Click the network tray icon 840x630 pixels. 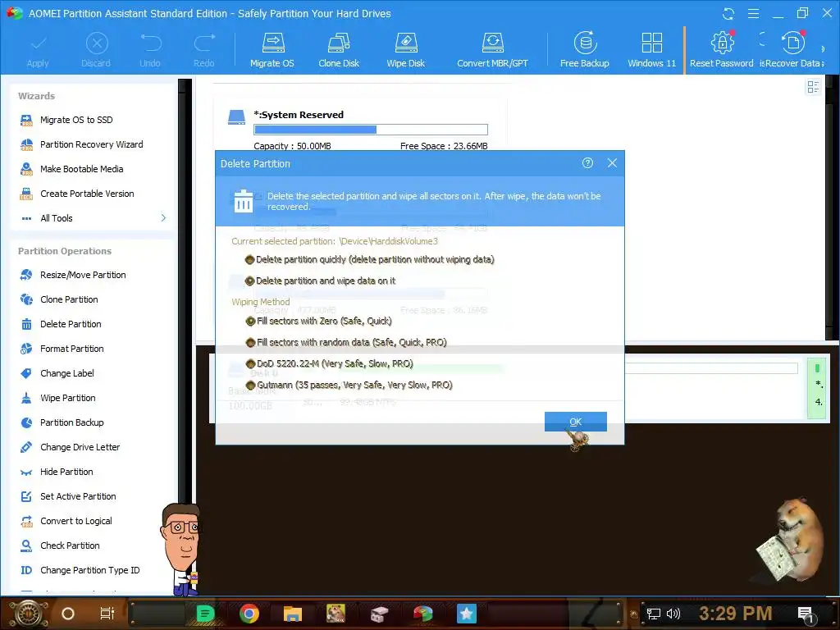[x=654, y=614]
